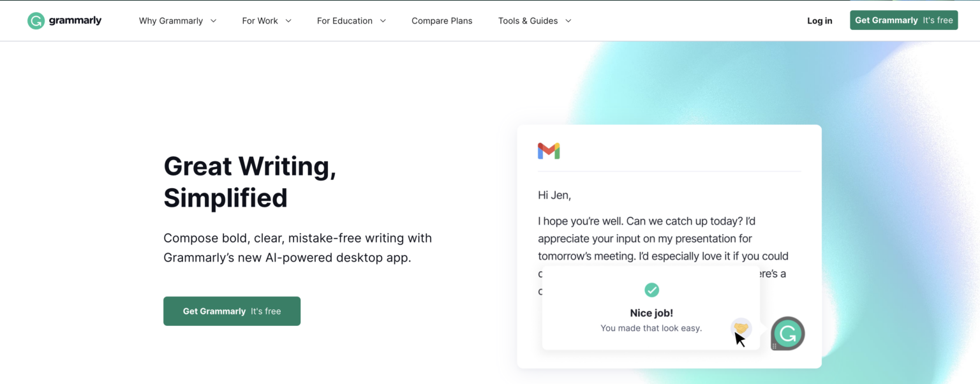Click the green Grammarly G logo icon

click(36, 20)
